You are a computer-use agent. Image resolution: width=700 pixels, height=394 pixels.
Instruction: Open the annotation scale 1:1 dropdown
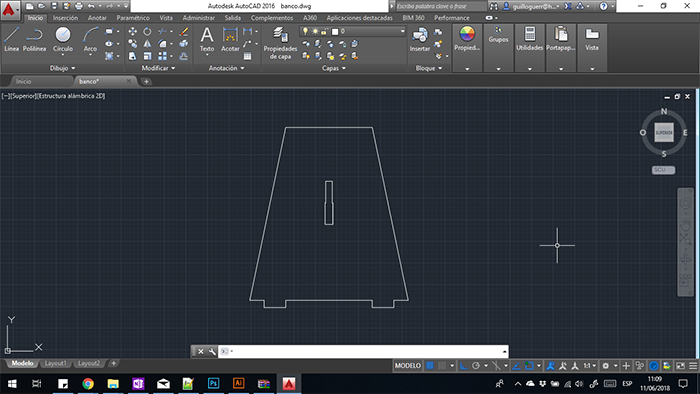point(590,366)
